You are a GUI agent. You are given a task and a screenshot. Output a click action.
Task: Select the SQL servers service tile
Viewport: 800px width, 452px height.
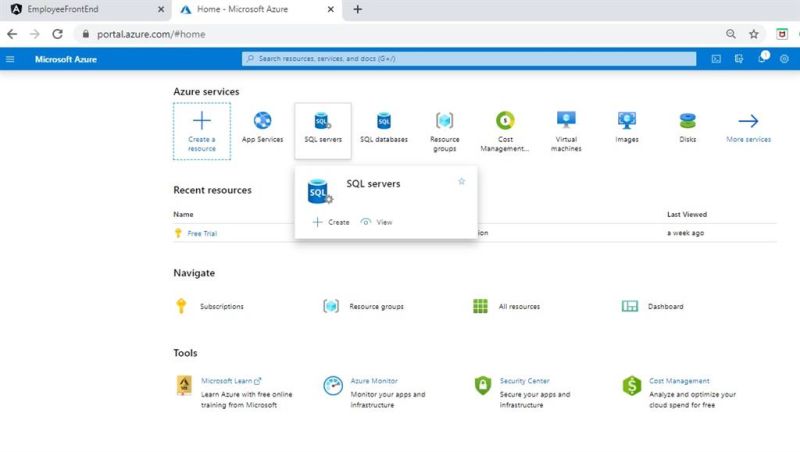coord(323,131)
